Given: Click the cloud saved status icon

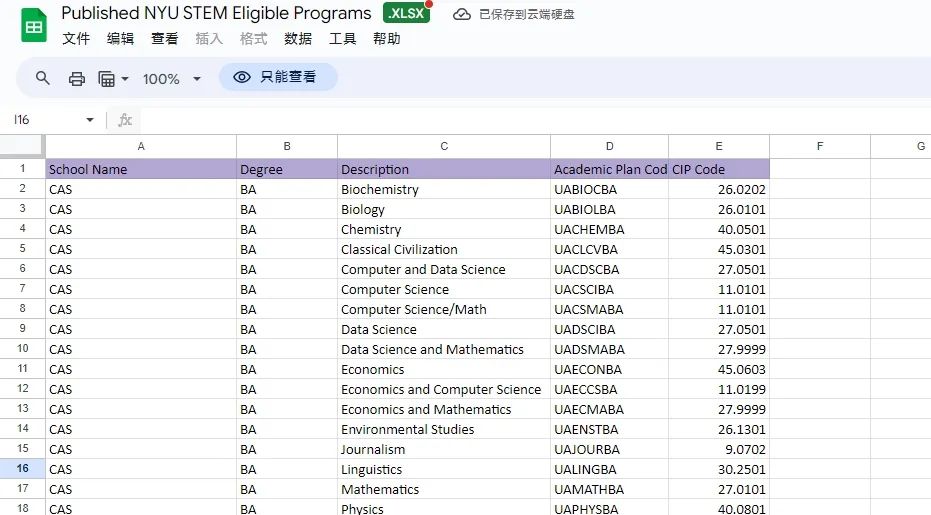Looking at the screenshot, I should (x=461, y=14).
